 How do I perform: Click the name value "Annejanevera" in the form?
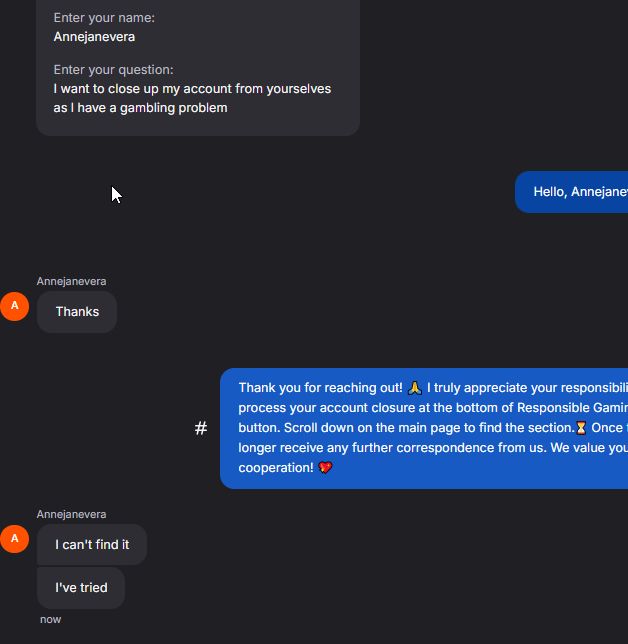pyautogui.click(x=94, y=37)
